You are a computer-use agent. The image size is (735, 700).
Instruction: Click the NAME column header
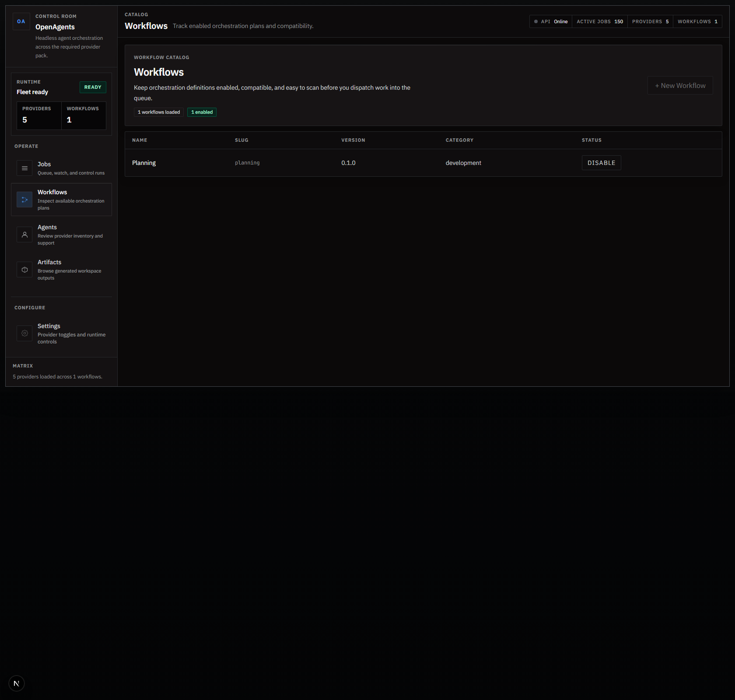(140, 140)
